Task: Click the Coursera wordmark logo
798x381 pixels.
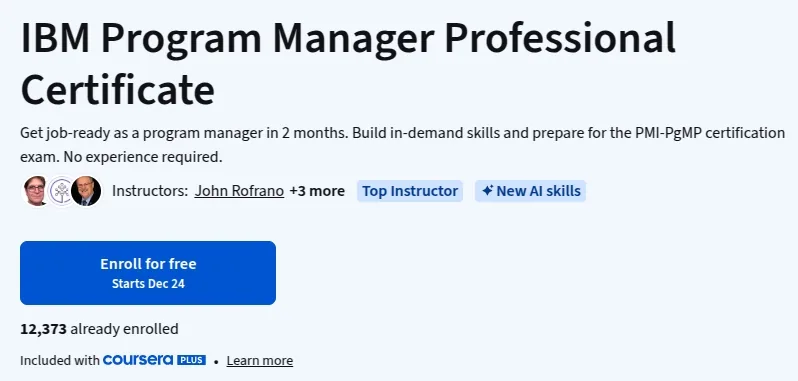Action: pyautogui.click(x=138, y=360)
